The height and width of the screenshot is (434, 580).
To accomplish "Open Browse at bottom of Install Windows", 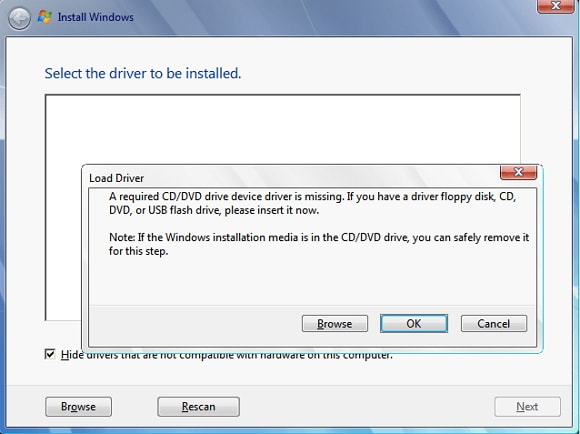I will coord(78,407).
